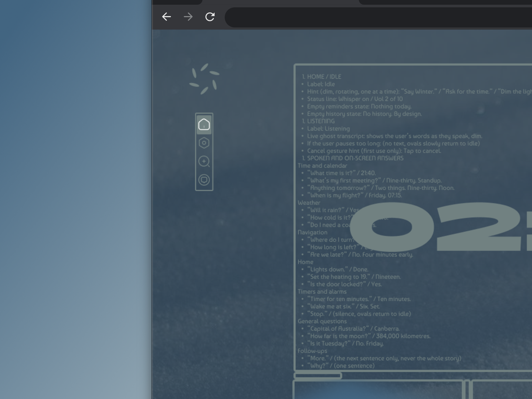This screenshot has height=399, width=532.
Task: Go back using the browser back arrow
Action: [166, 17]
